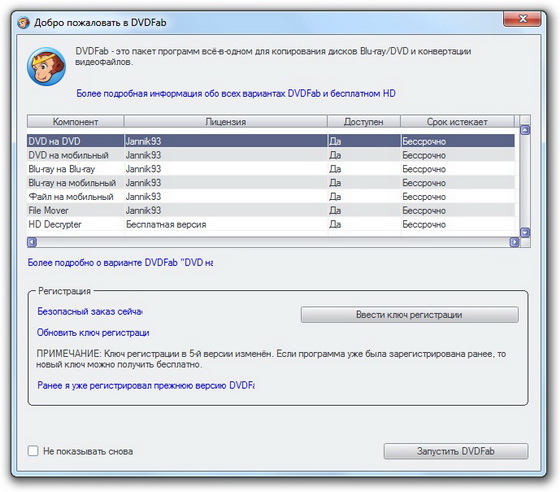Open link about the "DVD на DVD" variant
The width and height of the screenshot is (560, 492).
pyautogui.click(x=120, y=263)
